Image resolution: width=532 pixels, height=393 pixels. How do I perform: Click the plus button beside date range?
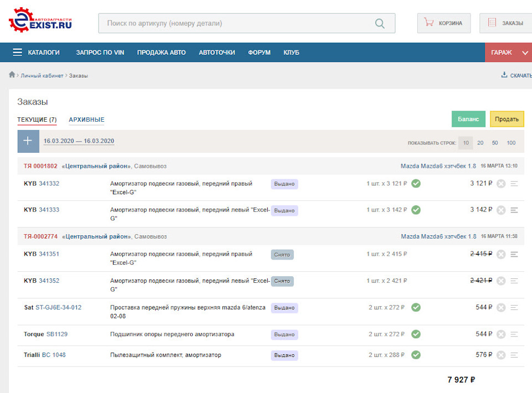tap(28, 141)
